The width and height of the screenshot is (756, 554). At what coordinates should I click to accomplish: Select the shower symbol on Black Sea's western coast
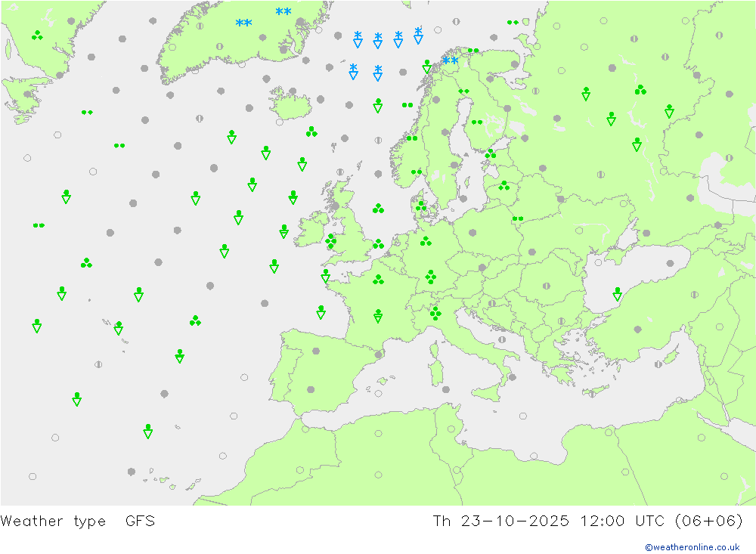[x=617, y=294]
